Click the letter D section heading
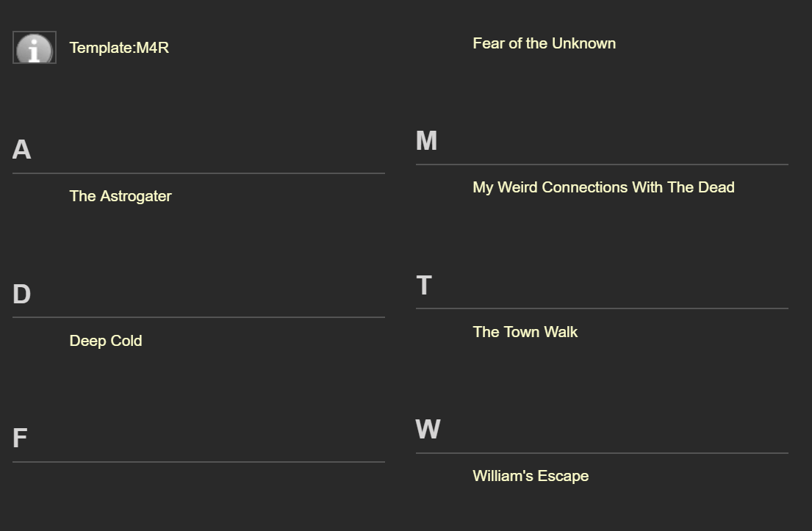Screen dimensions: 812x531 pos(22,294)
